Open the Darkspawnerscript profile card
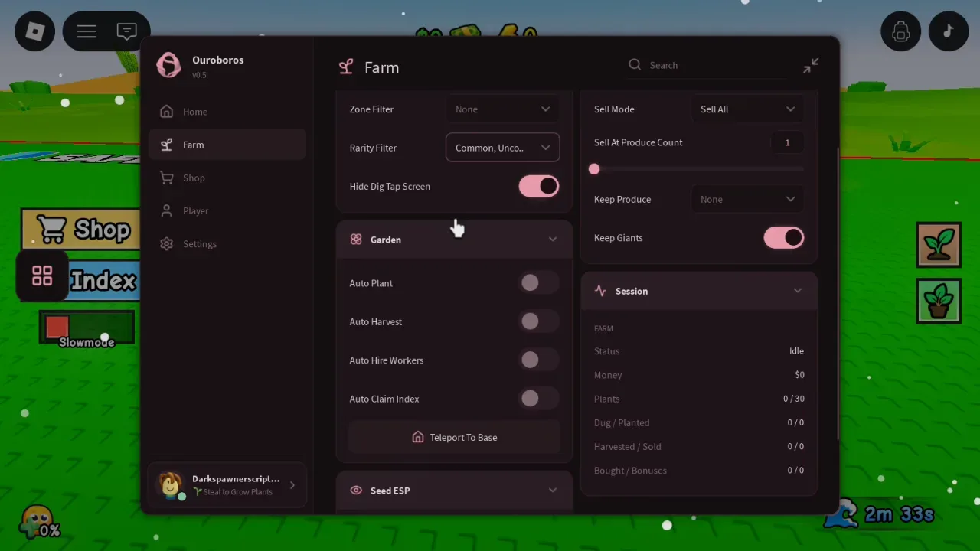Screen dimensions: 980x551 tap(227, 485)
